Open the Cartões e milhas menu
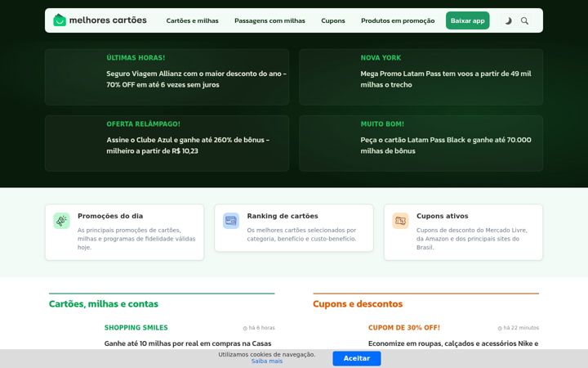This screenshot has height=368, width=588. (x=193, y=20)
